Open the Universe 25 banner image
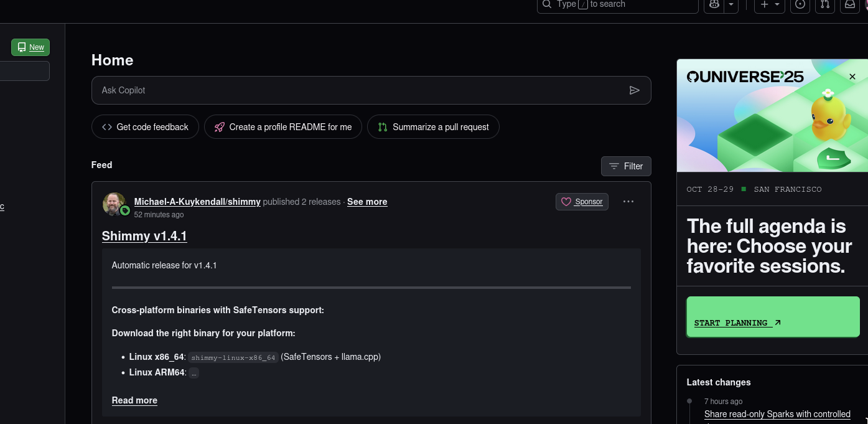 772,116
